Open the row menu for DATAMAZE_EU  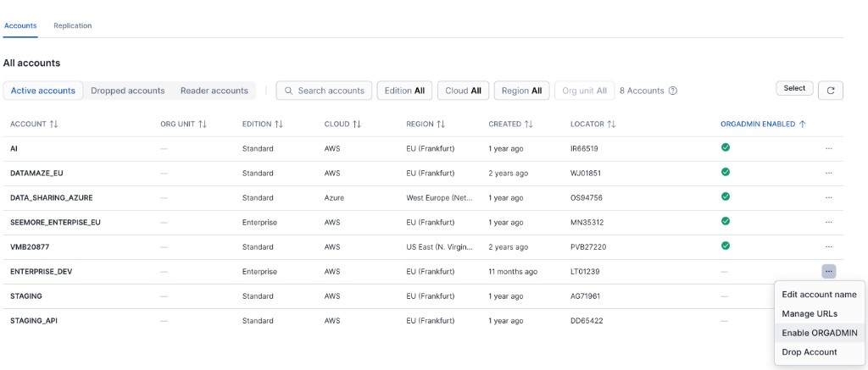click(x=828, y=173)
